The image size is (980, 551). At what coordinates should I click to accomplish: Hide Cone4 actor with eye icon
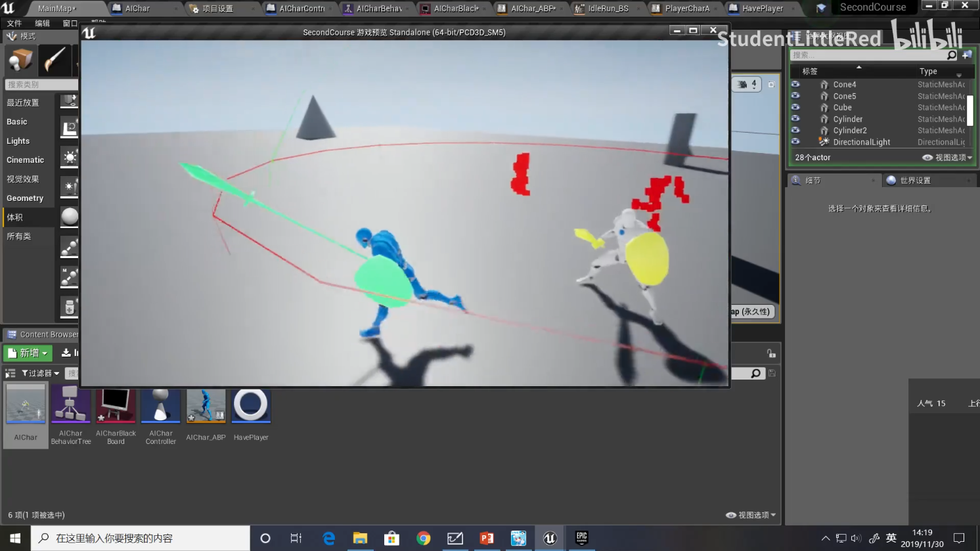(x=795, y=84)
